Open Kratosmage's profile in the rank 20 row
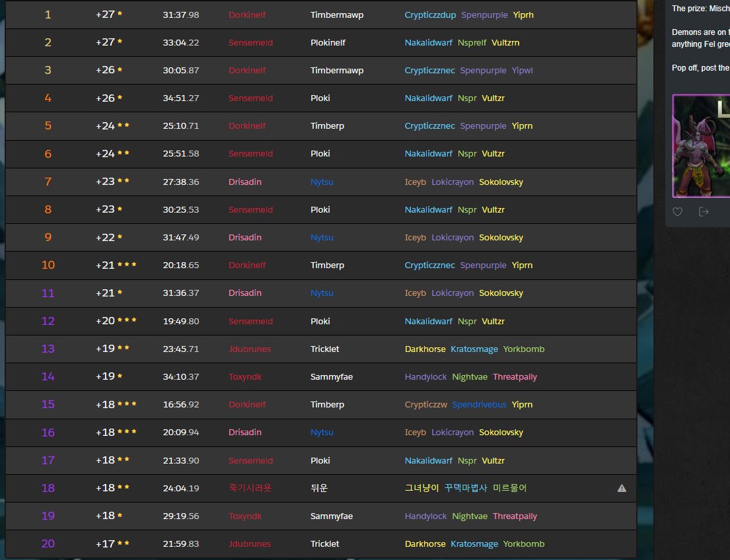Screen dimensions: 730x560 tap(474, 543)
